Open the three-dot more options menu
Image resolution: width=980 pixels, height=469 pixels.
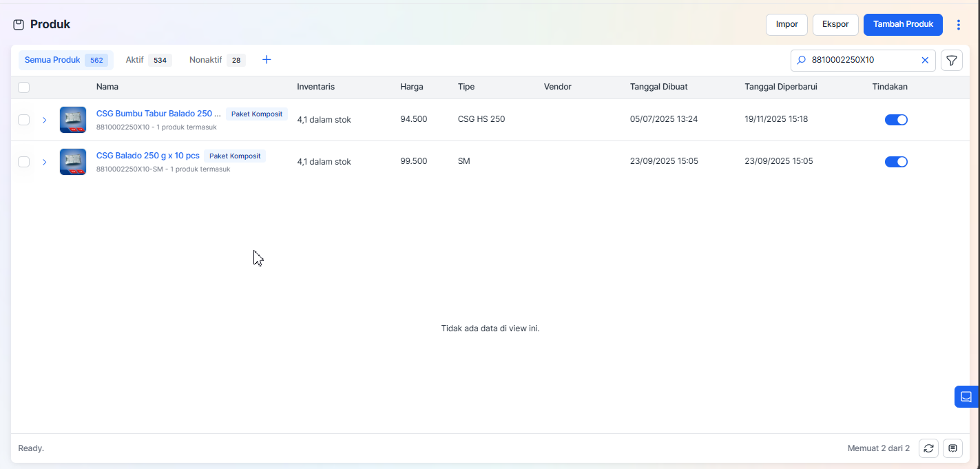pos(958,25)
